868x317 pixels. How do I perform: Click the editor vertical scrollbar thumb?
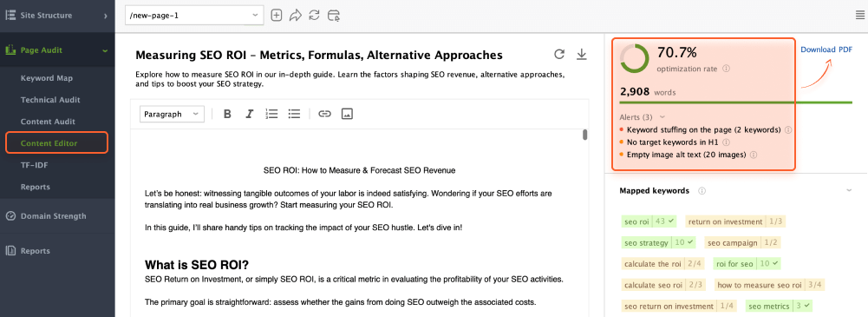click(x=585, y=135)
